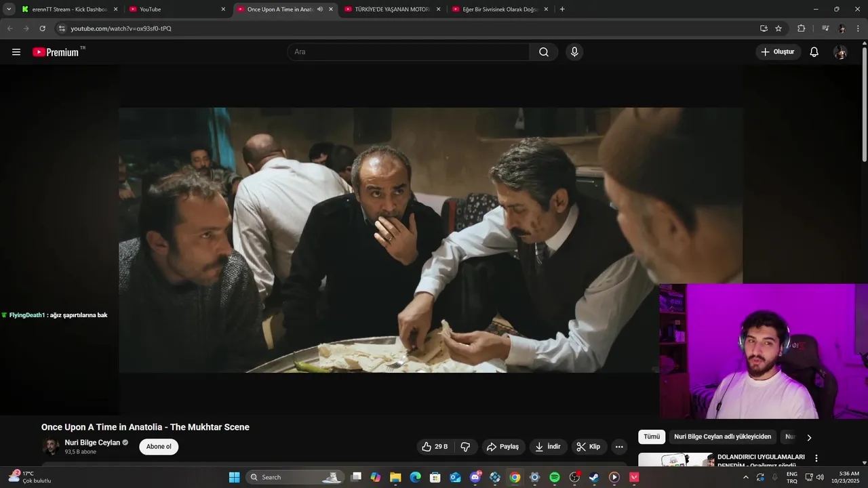Open Microsoft Edge from the taskbar

click(x=416, y=477)
